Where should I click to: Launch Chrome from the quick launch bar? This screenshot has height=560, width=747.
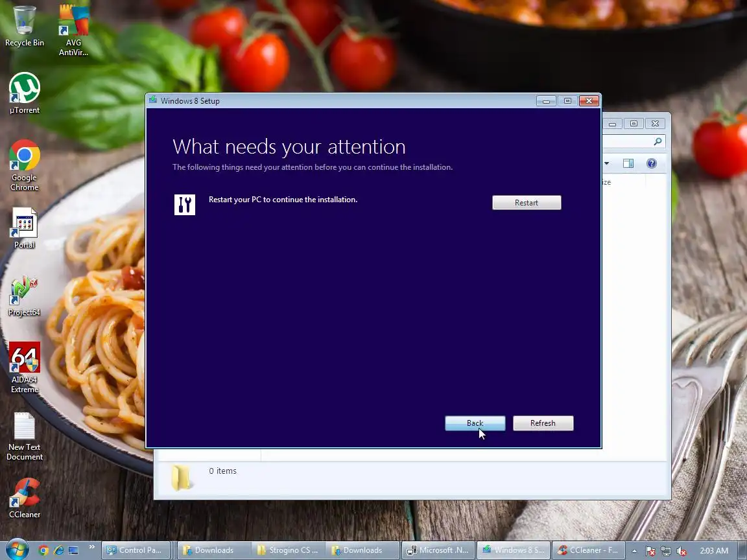(x=43, y=550)
